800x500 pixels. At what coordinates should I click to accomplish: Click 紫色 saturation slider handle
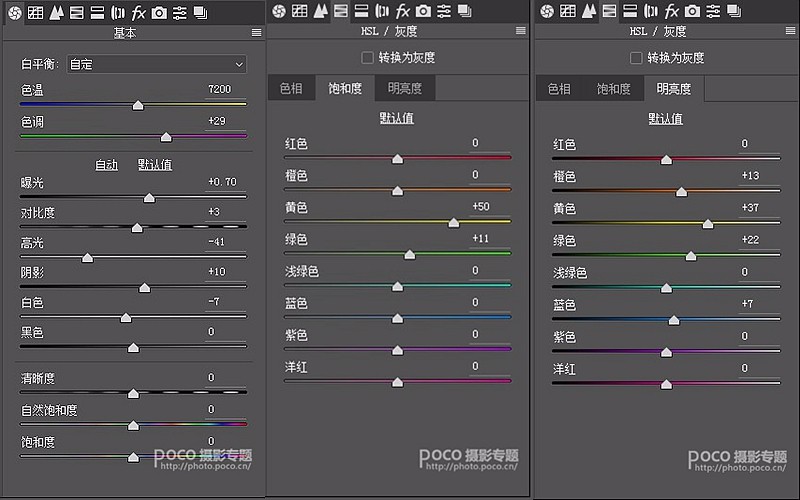(x=397, y=351)
